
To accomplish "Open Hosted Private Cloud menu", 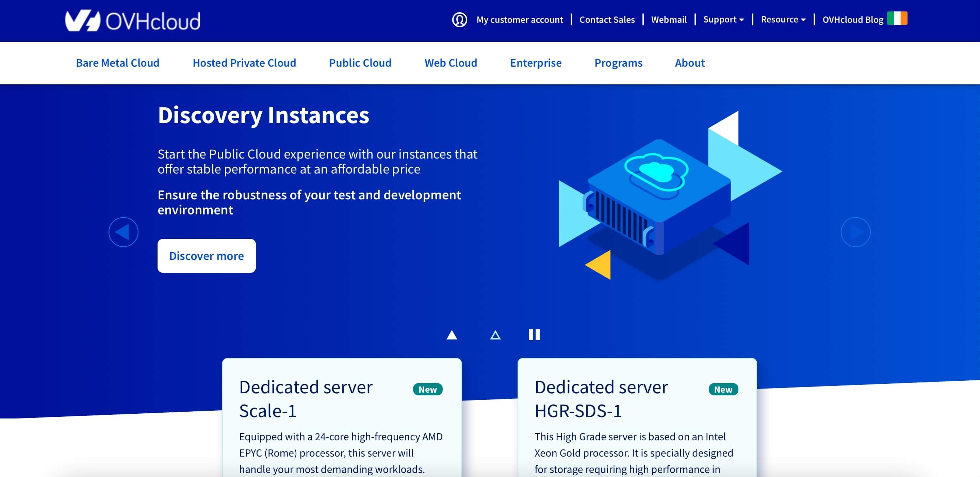I will 244,63.
